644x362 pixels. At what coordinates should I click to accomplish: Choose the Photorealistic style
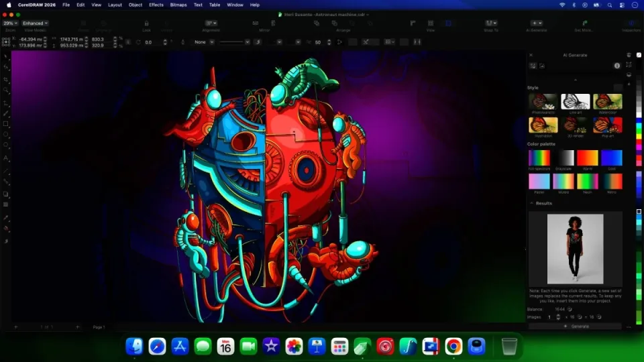click(x=543, y=101)
